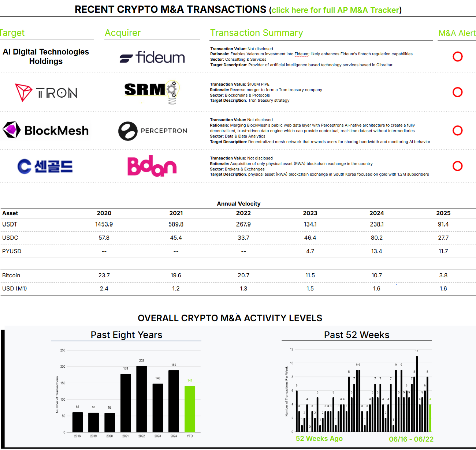Click the tallest weekly bar labeled 11
This screenshot has height=450, width=476.
coord(417,394)
